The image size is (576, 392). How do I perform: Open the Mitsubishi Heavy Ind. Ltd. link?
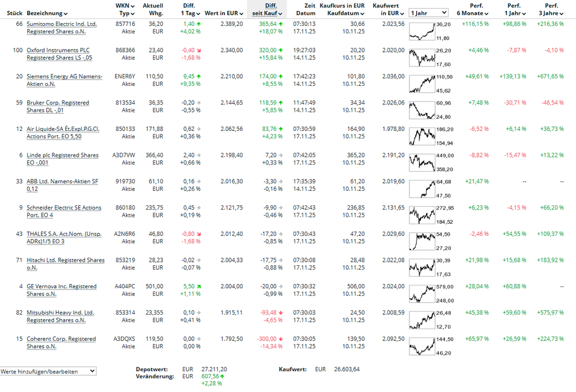[60, 312]
